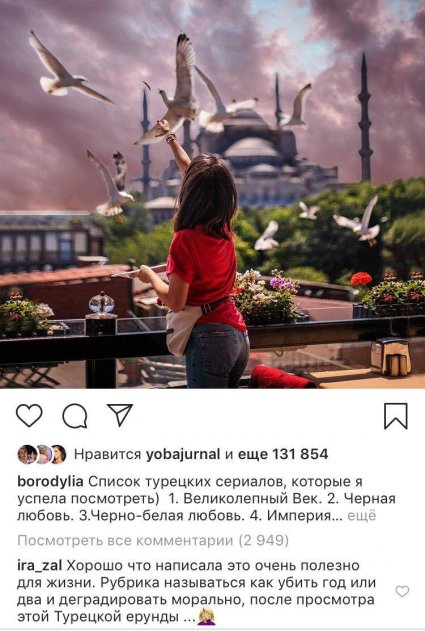Image resolution: width=425 pixels, height=631 pixels.
Task: Like the post with the heart icon
Action: click(29, 415)
